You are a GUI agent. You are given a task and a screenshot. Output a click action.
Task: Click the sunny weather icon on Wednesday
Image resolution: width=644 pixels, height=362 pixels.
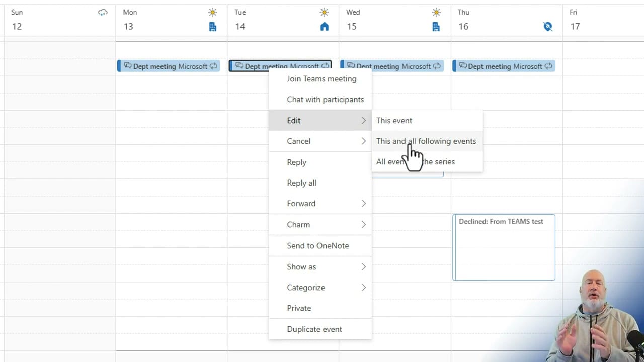[437, 12]
